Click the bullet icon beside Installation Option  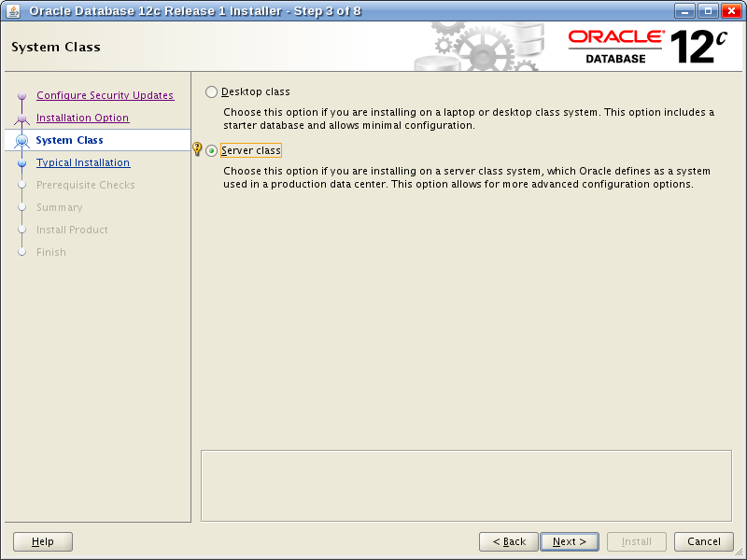[22, 119]
